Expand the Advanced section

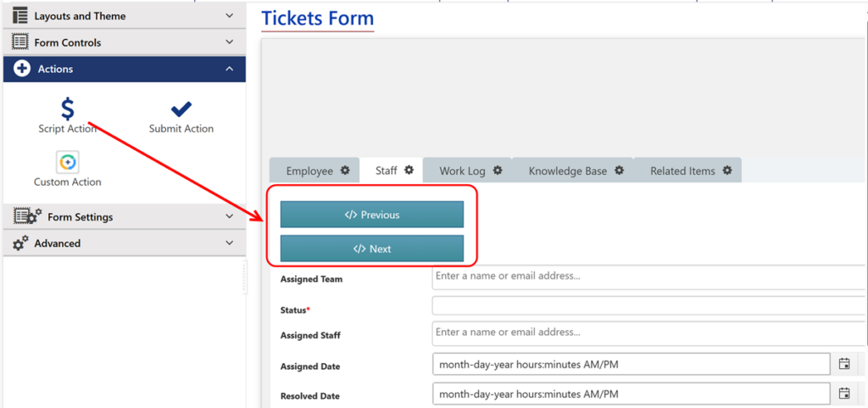pos(125,243)
